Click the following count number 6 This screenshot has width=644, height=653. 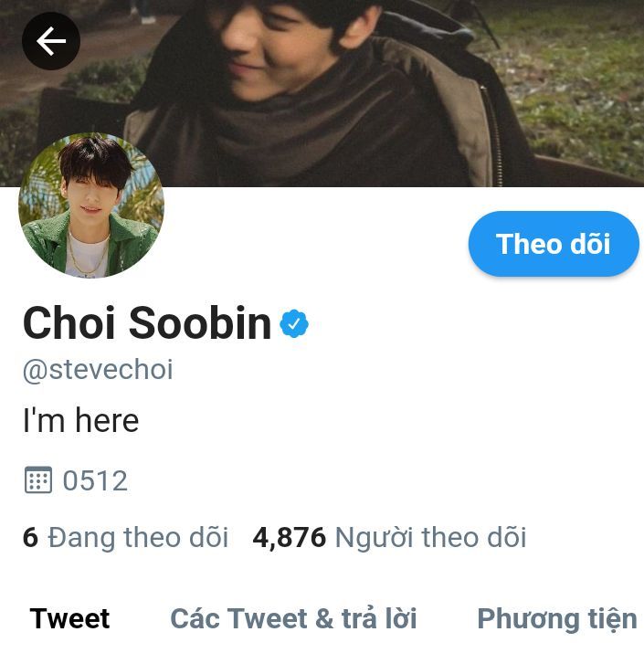point(30,538)
